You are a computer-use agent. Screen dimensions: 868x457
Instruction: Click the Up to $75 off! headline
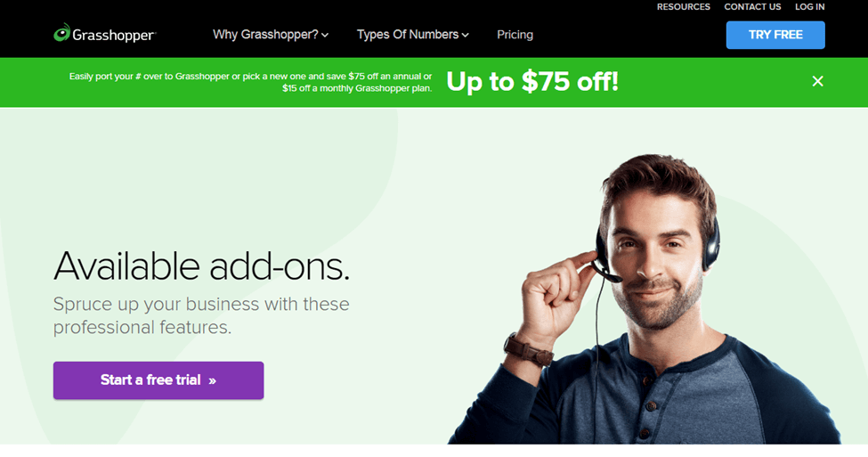pyautogui.click(x=532, y=81)
